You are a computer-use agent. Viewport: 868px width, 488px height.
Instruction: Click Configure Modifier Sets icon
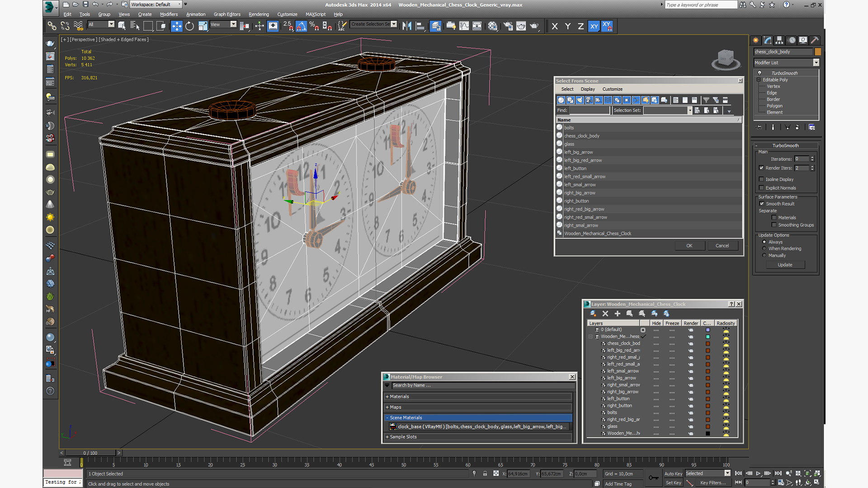pyautogui.click(x=812, y=127)
